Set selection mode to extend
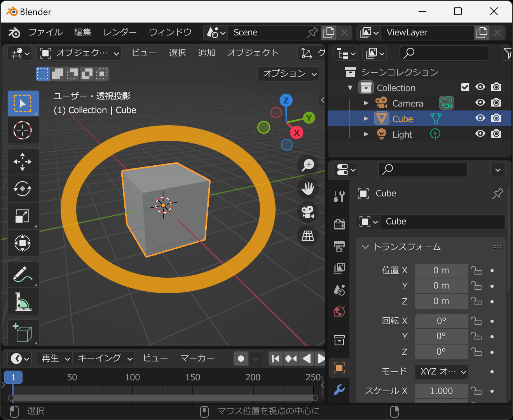 [58, 73]
